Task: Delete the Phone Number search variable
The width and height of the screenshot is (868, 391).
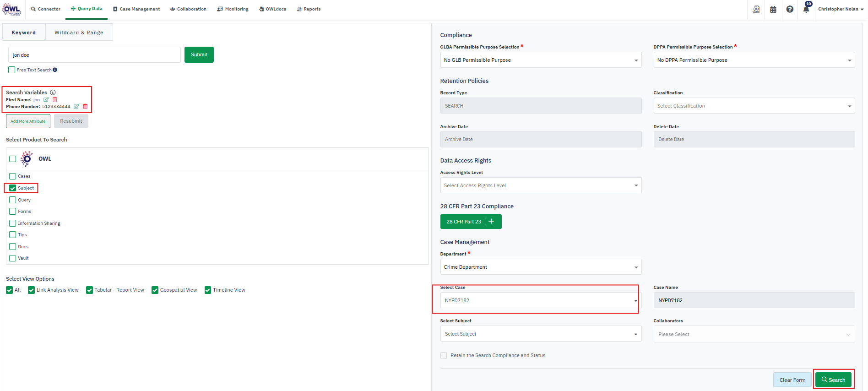Action: click(85, 107)
